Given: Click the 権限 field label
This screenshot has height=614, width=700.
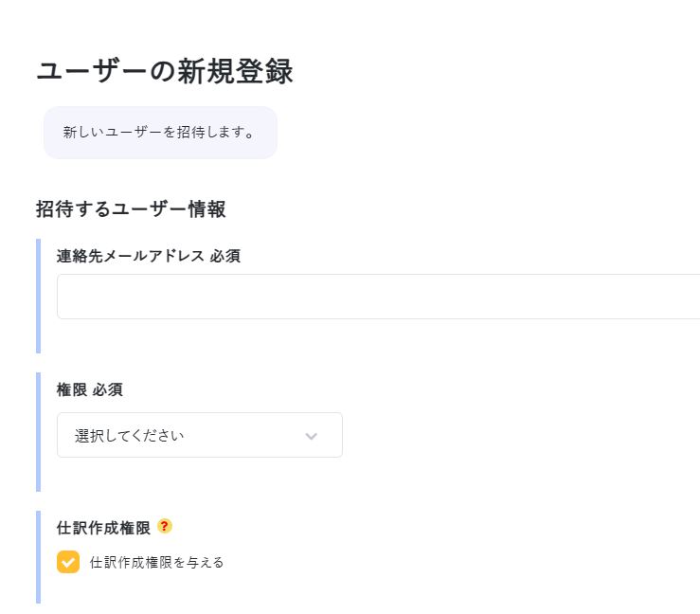Looking at the screenshot, I should click(71, 389).
